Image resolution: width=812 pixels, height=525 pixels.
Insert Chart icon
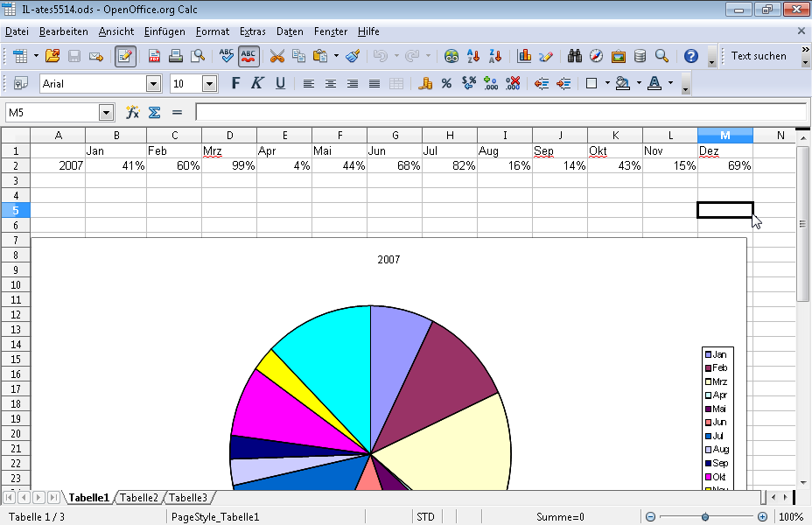524,56
